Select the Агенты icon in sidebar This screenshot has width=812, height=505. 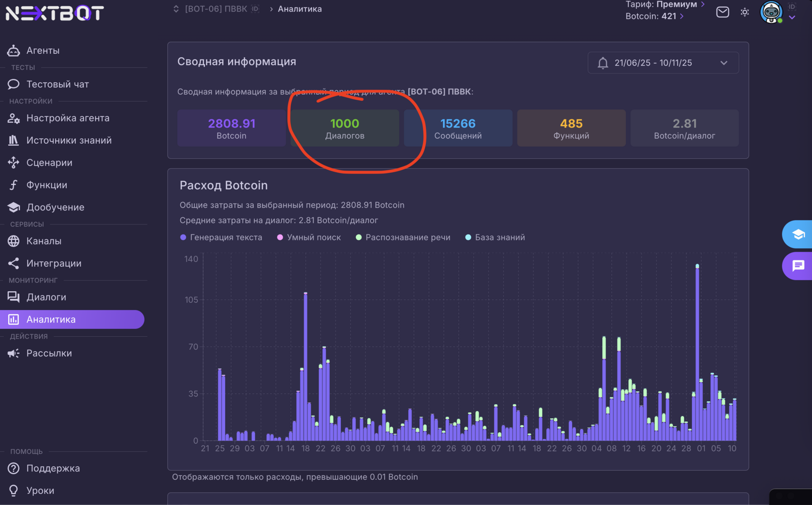pos(14,50)
